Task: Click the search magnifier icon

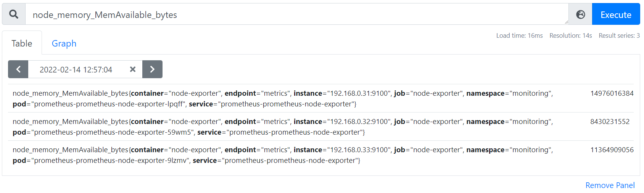Action: coord(14,14)
